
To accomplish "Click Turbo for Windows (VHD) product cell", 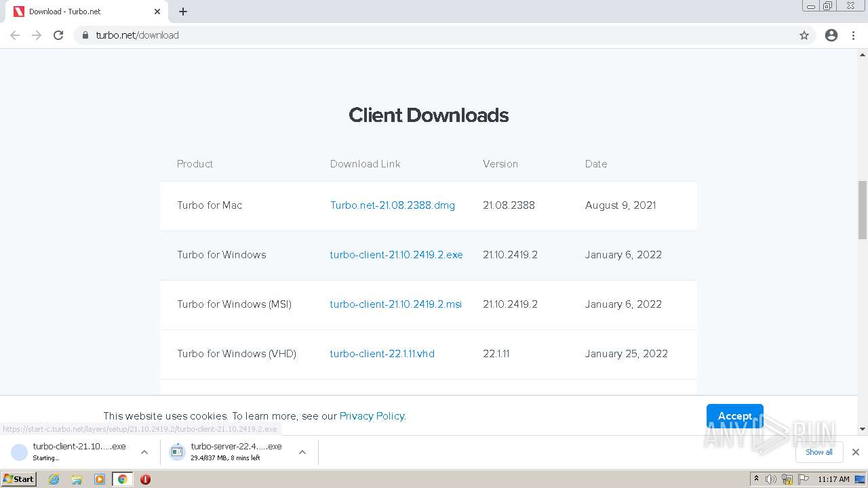I will [x=237, y=354].
